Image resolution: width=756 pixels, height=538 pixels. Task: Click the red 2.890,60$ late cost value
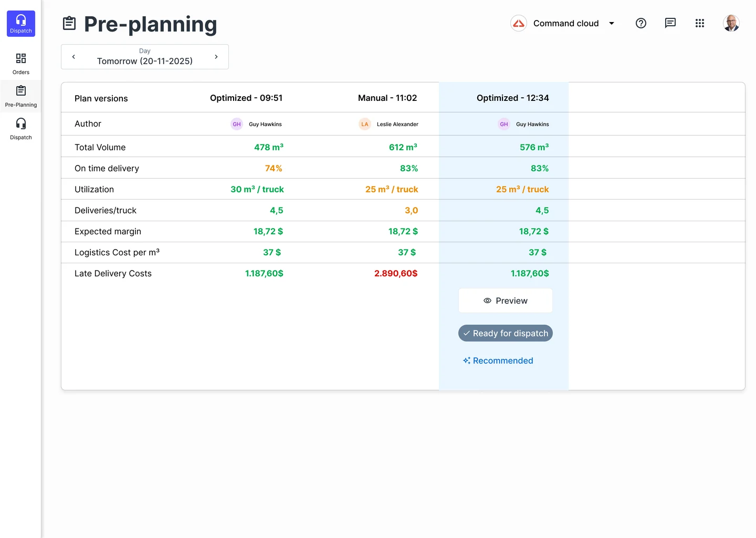[x=396, y=273]
